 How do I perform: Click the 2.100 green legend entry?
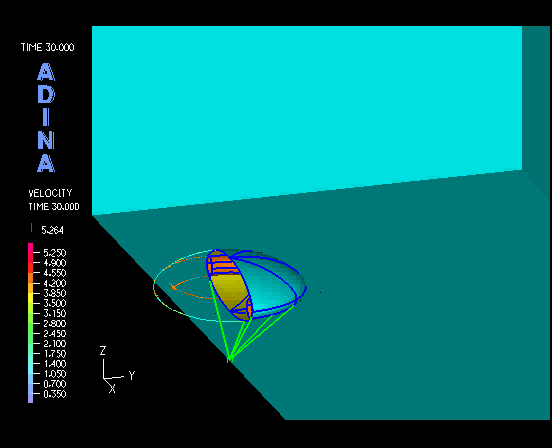[55, 343]
